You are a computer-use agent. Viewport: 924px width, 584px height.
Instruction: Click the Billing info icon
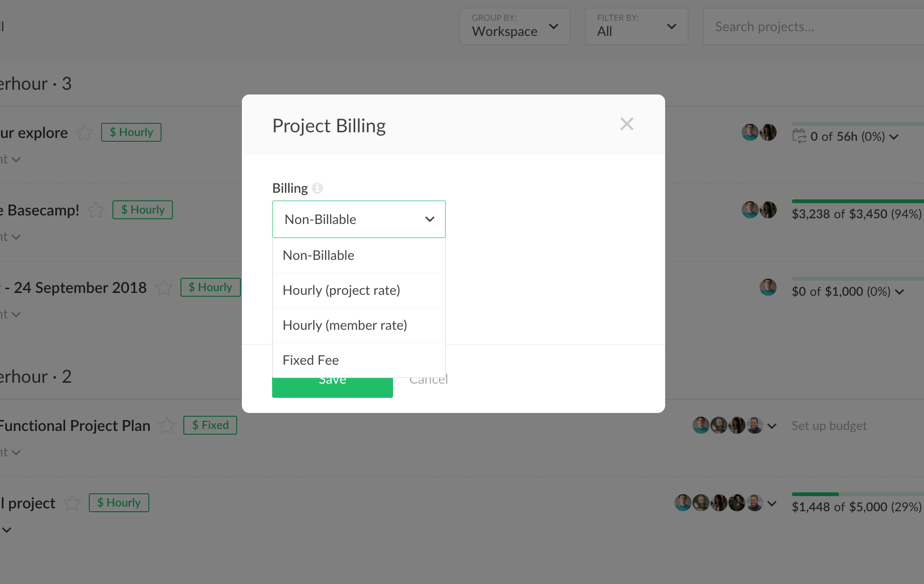[x=317, y=188]
